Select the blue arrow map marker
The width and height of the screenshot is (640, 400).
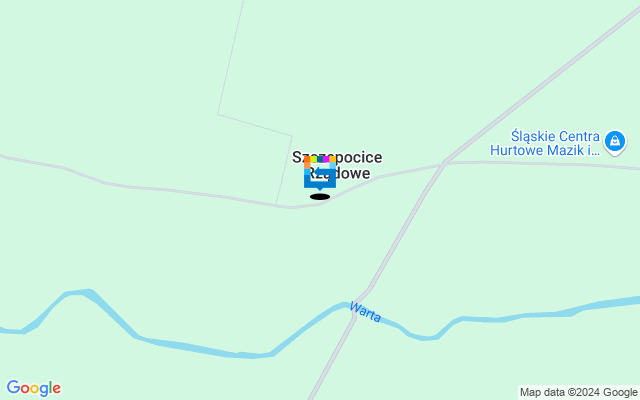pyautogui.click(x=320, y=173)
